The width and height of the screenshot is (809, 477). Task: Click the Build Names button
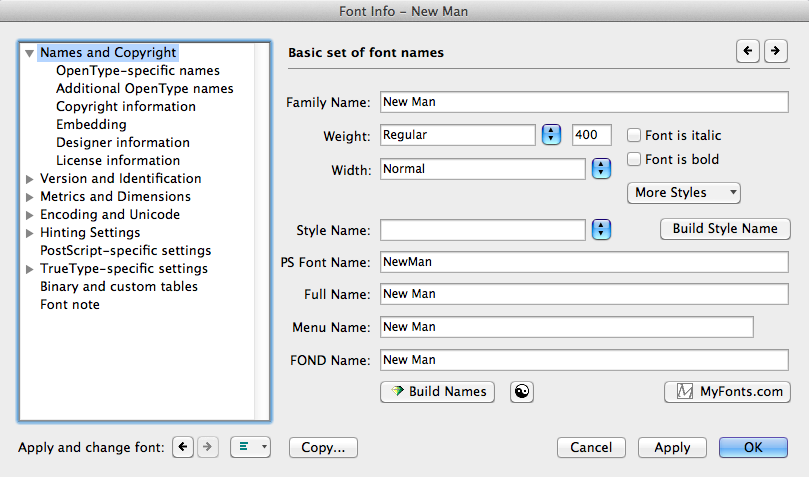tap(438, 392)
